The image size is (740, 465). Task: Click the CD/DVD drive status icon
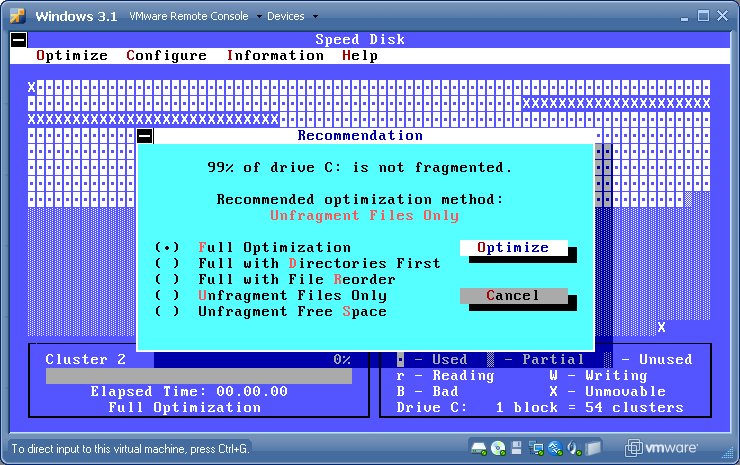click(x=498, y=447)
